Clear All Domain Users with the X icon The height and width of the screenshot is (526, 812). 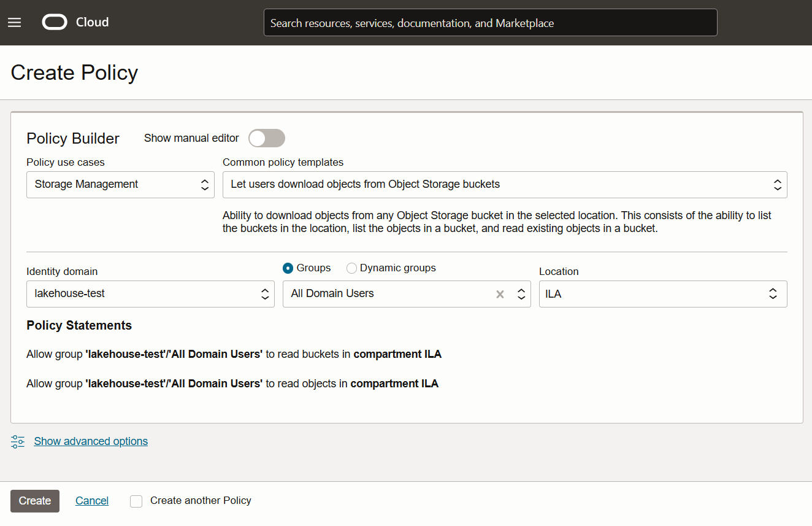coord(500,294)
